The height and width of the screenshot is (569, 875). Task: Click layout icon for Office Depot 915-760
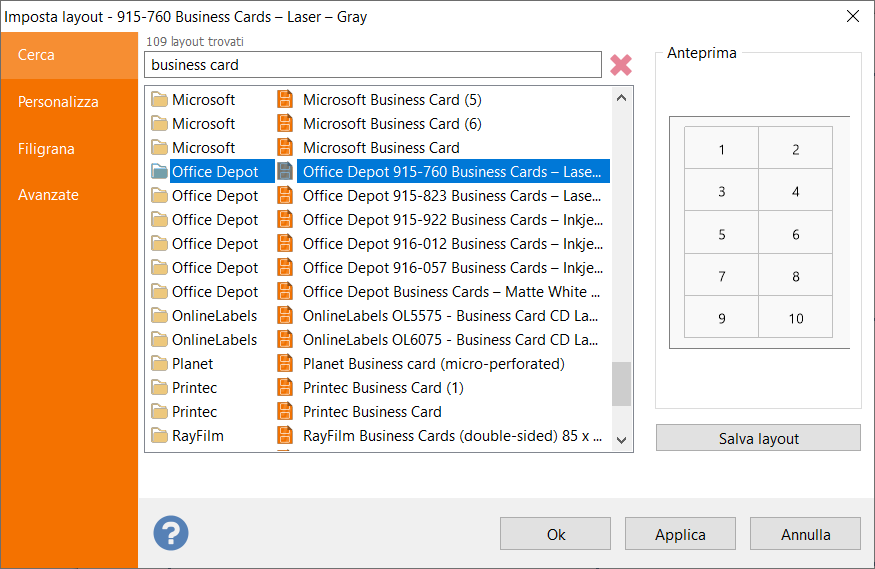pos(285,171)
